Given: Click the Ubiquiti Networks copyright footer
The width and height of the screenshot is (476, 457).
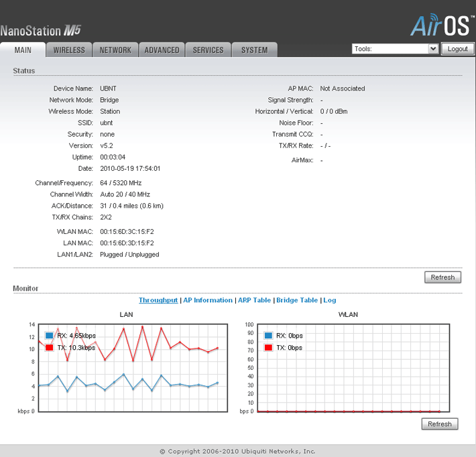Looking at the screenshot, I should 238,451.
